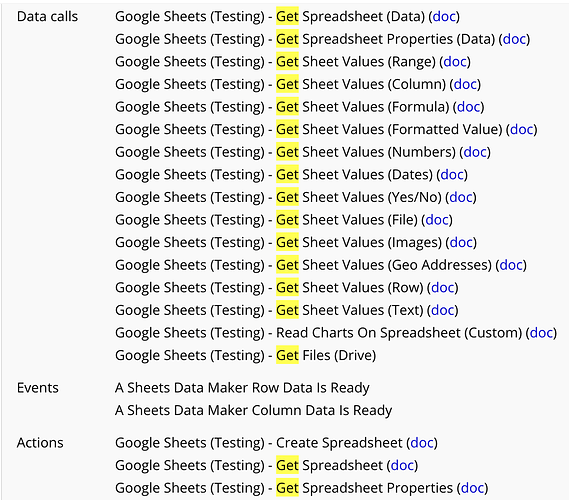Select A Sheets Data Maker Row Data event

click(x=242, y=388)
